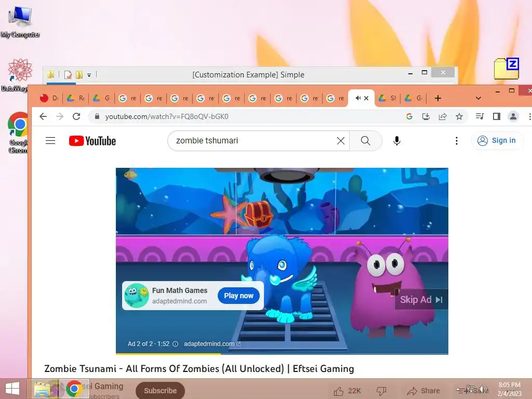
Task: Open a new Chrome tab
Action: [x=437, y=98]
